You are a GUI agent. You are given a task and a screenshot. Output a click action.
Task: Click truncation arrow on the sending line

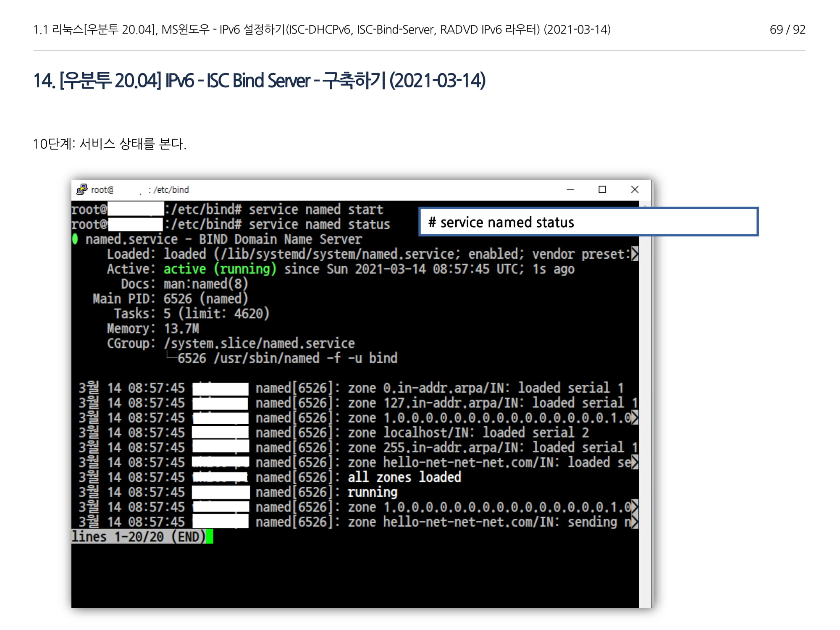coord(635,522)
